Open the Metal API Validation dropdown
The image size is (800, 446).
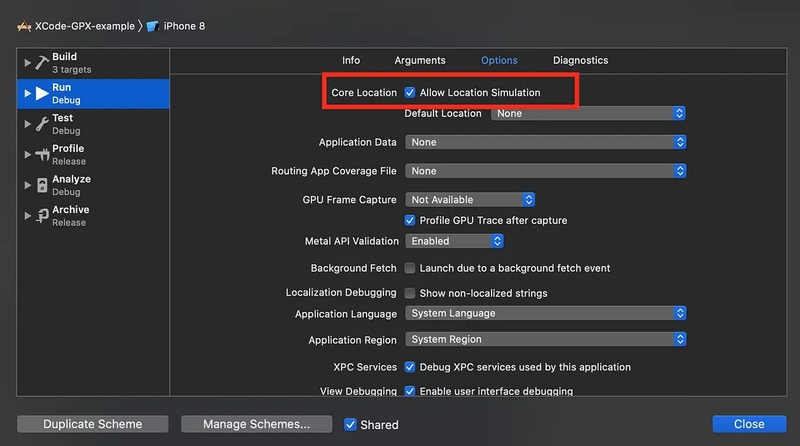click(454, 241)
